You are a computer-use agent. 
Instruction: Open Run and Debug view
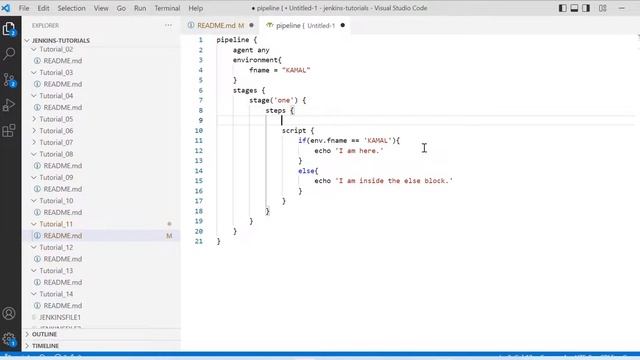click(9, 105)
